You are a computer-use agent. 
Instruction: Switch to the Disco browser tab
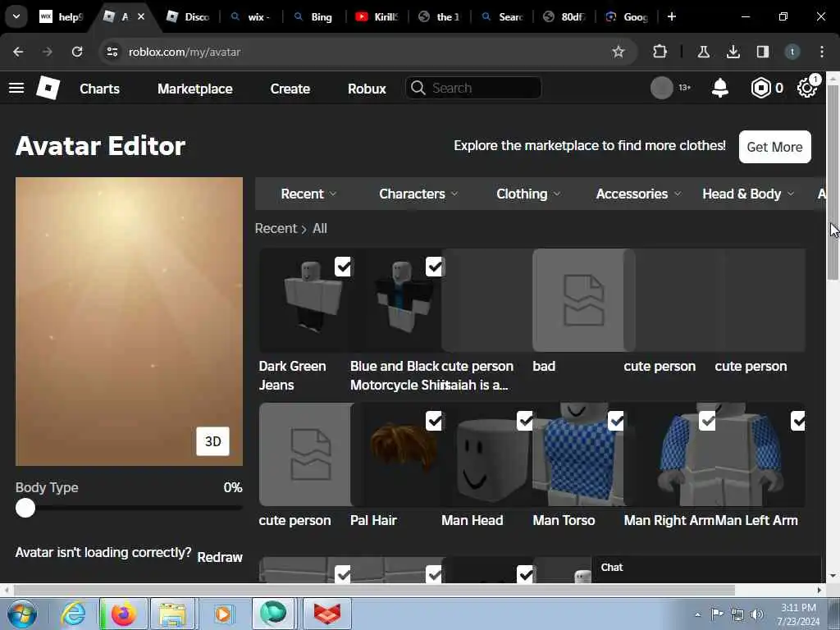tap(189, 16)
